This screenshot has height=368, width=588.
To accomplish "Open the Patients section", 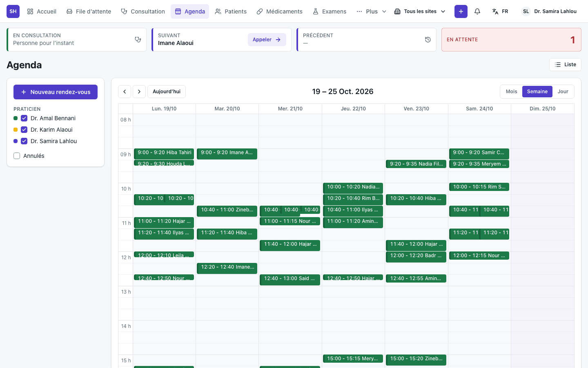I will click(x=231, y=11).
